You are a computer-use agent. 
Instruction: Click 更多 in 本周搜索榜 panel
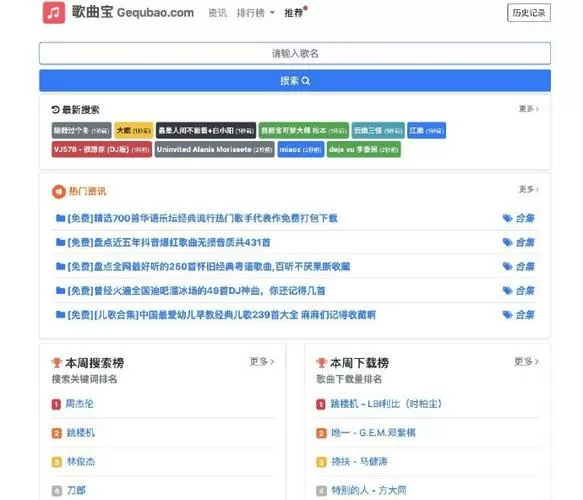261,362
